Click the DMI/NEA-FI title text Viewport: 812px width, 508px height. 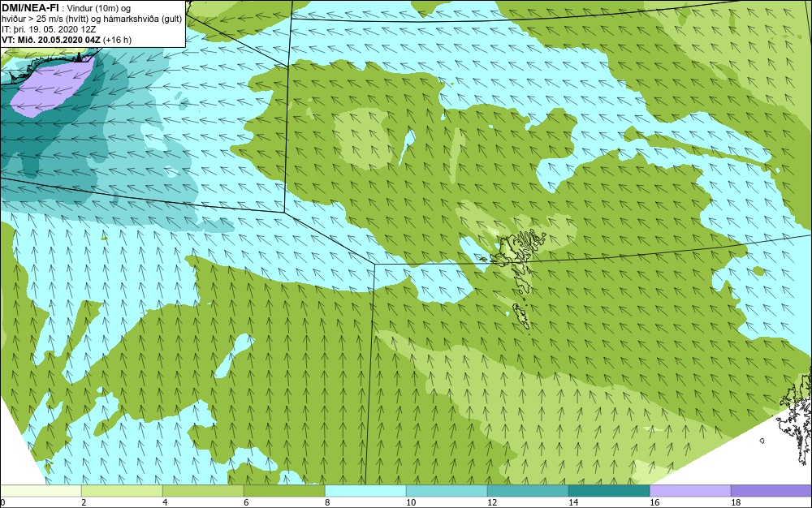point(31,8)
